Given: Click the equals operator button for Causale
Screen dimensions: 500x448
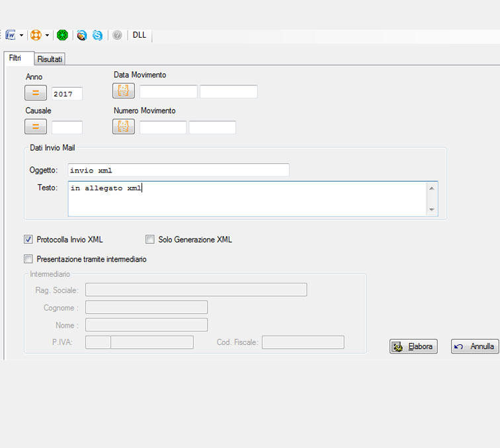Looking at the screenshot, I should click(36, 126).
